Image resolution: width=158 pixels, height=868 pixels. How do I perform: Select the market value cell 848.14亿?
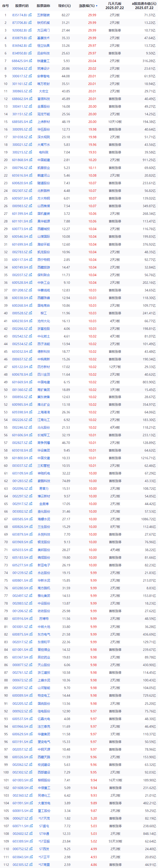point(149,834)
